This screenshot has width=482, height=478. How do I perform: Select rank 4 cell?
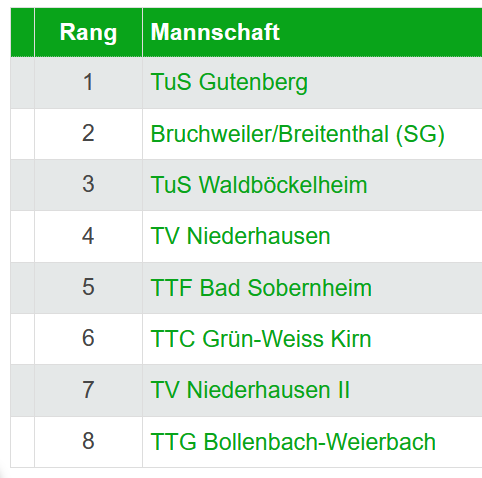click(88, 236)
